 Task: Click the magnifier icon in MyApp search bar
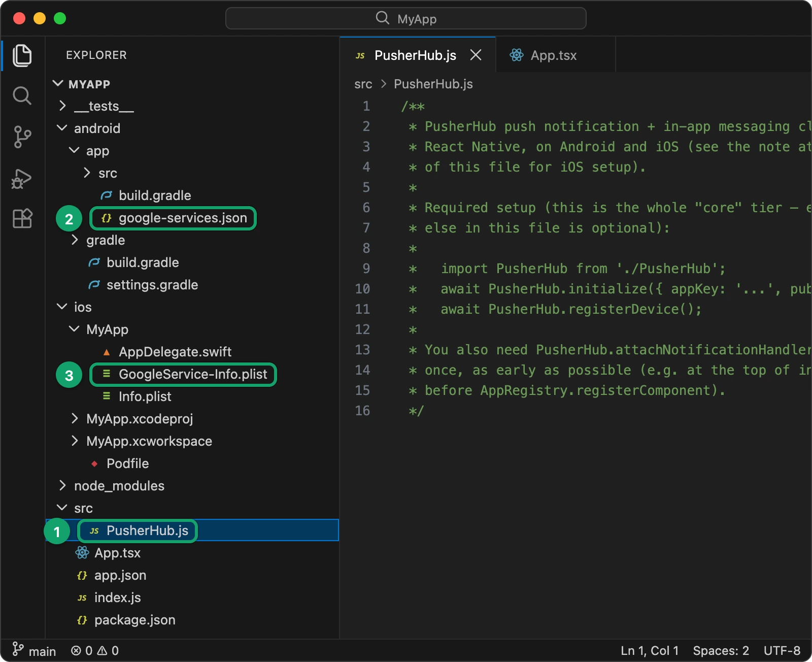382,18
